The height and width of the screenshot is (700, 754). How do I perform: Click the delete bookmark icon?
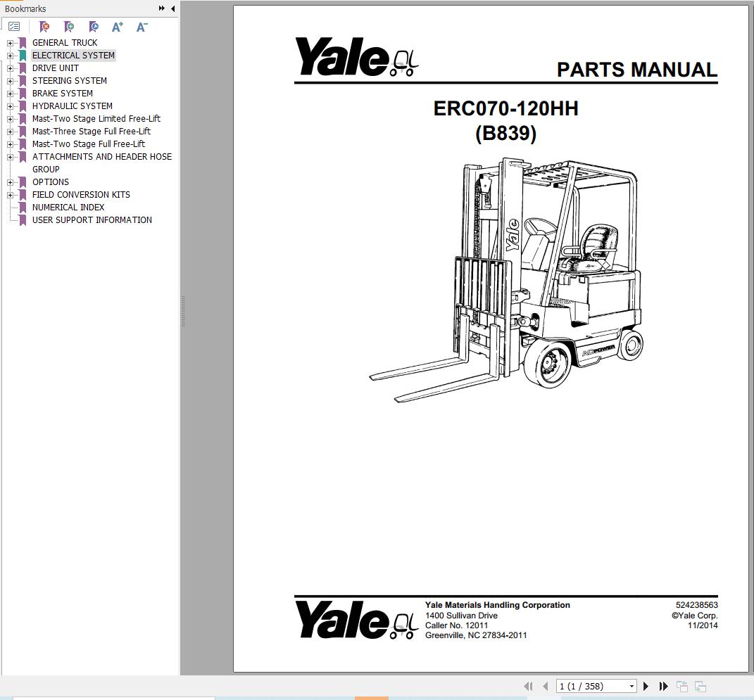pos(44,27)
